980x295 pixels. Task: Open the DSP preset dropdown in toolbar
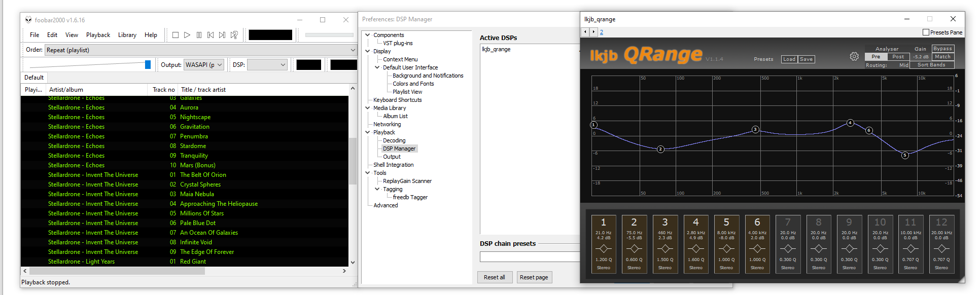coord(267,65)
